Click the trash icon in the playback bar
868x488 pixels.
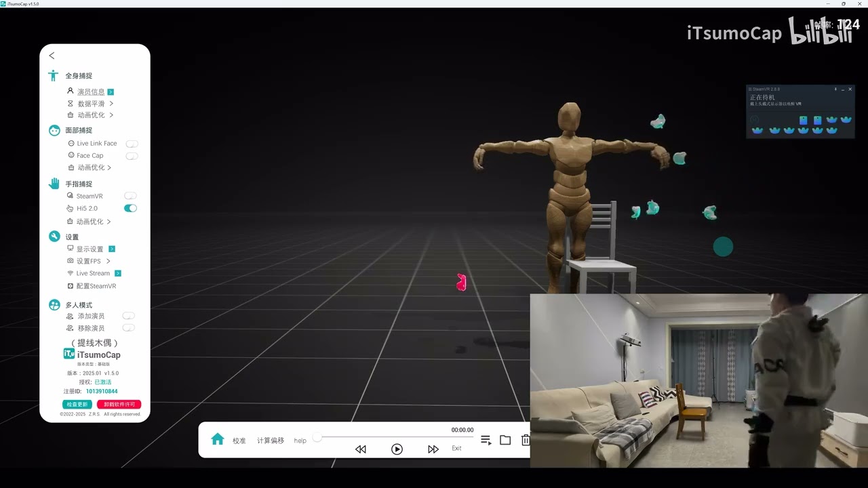[x=525, y=440]
